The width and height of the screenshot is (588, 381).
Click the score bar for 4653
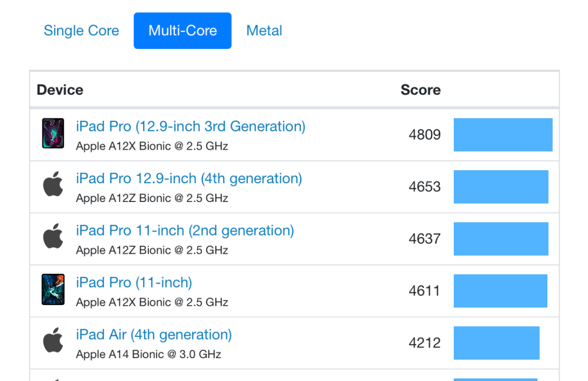[501, 187]
